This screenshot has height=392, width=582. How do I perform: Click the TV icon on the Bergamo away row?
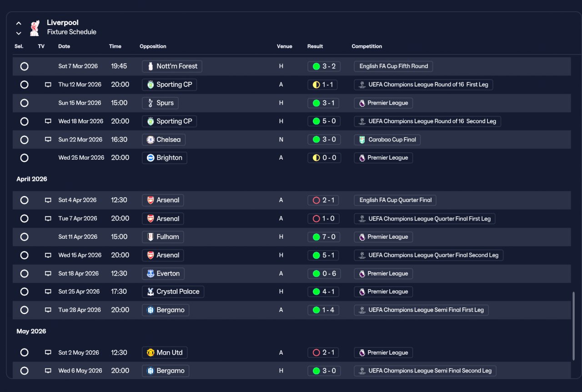(48, 310)
